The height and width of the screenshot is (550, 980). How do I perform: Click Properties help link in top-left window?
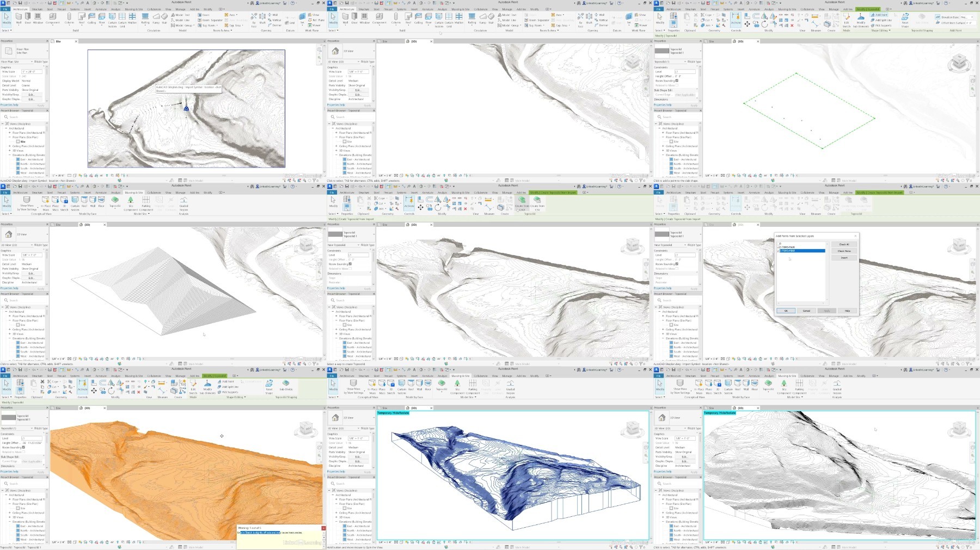(x=9, y=105)
